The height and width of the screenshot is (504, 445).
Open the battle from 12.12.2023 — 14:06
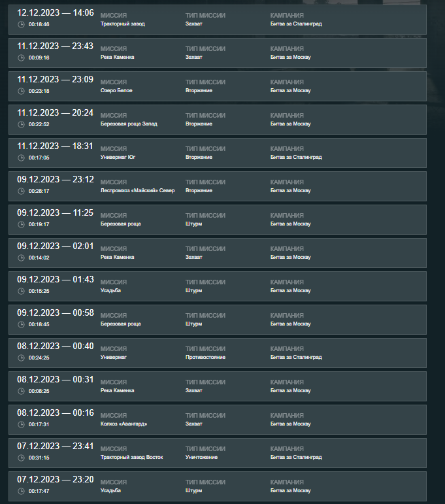(218, 20)
